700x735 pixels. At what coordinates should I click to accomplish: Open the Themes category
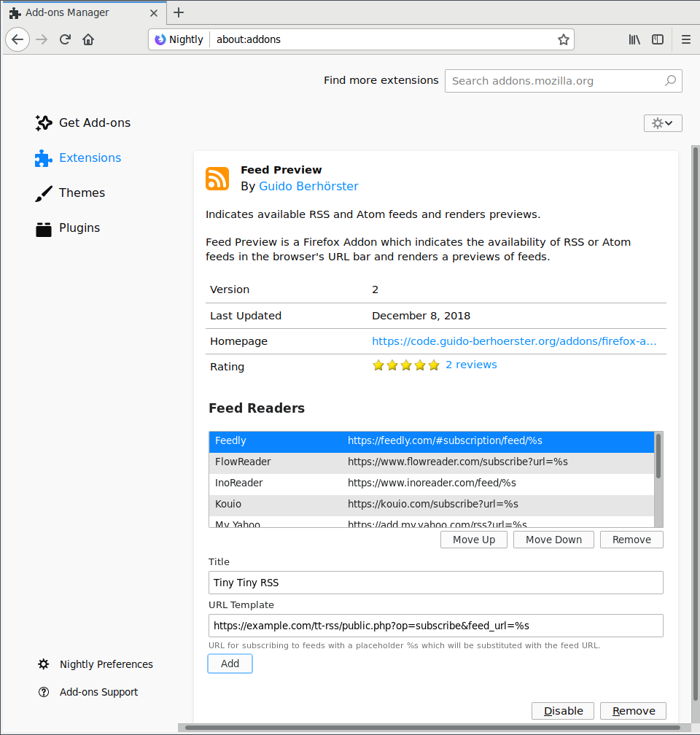70,193
